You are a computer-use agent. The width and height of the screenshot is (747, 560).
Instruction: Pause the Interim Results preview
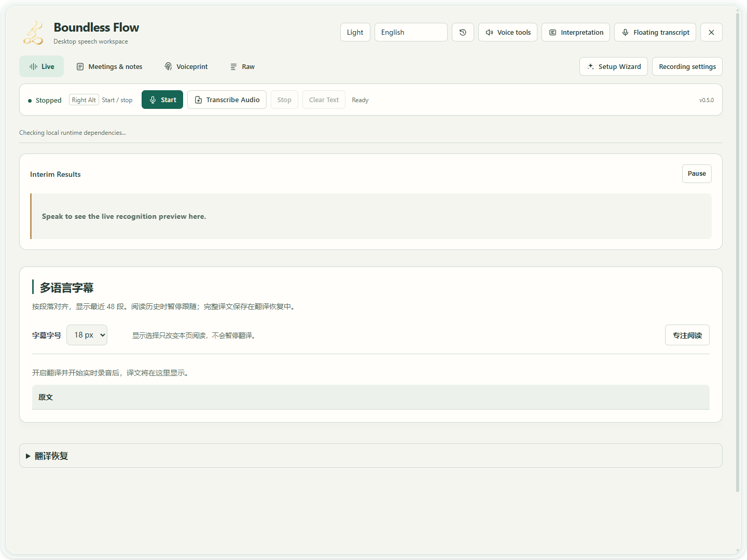point(697,174)
